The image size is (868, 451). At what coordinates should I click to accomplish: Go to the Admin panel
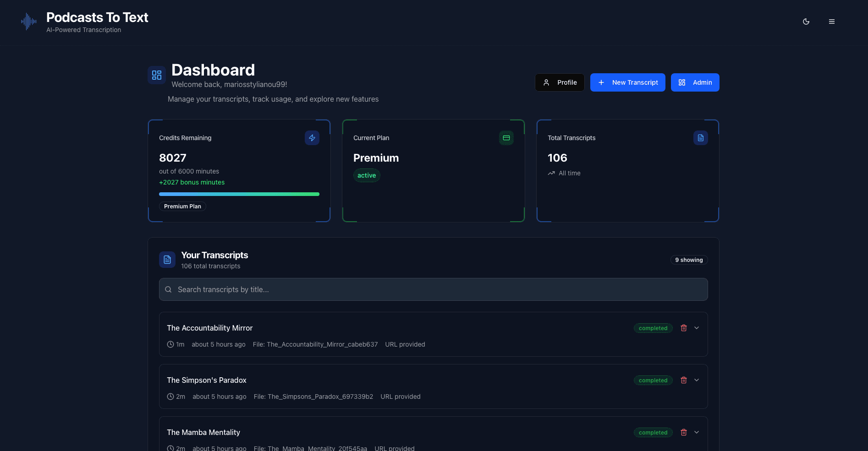tap(695, 82)
